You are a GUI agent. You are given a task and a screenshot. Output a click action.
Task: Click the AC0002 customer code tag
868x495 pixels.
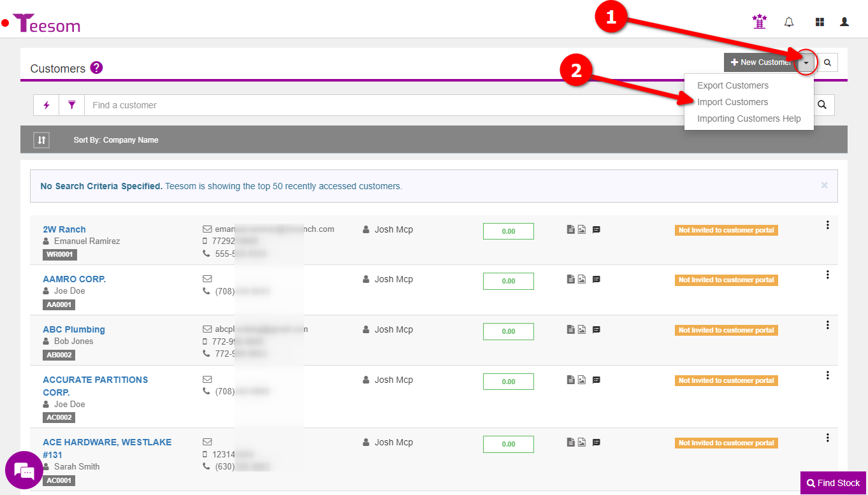pos(59,417)
